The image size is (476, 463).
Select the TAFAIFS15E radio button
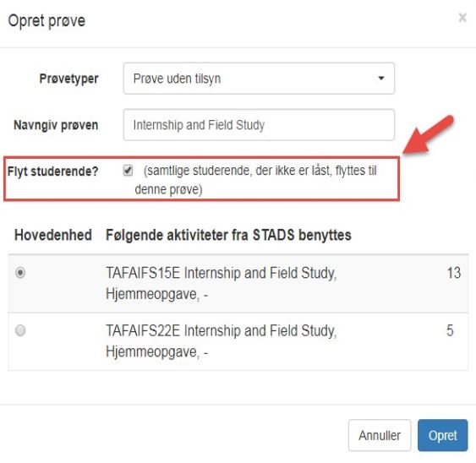point(20,272)
